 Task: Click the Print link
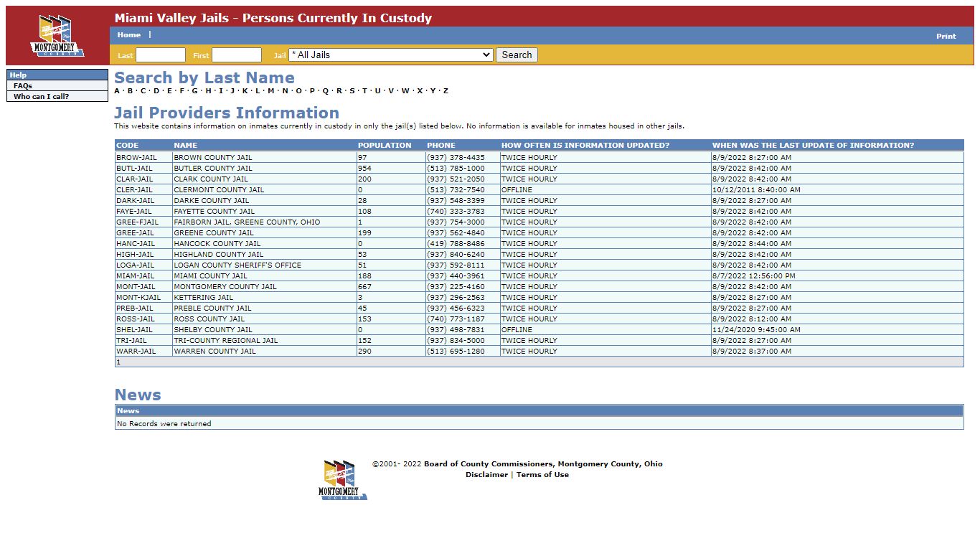[x=946, y=36]
